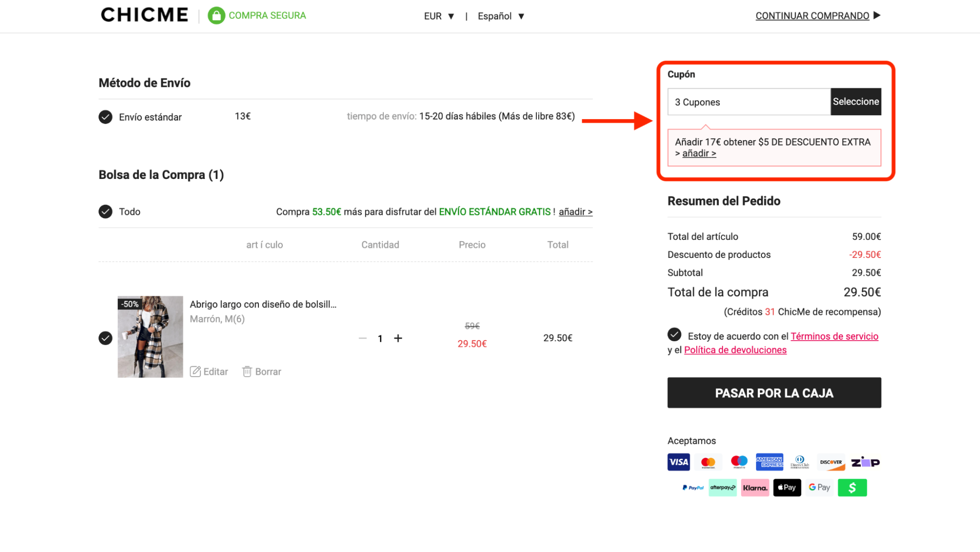
Task: Click the Descuento de productos -29.50€ value
Action: click(865, 254)
